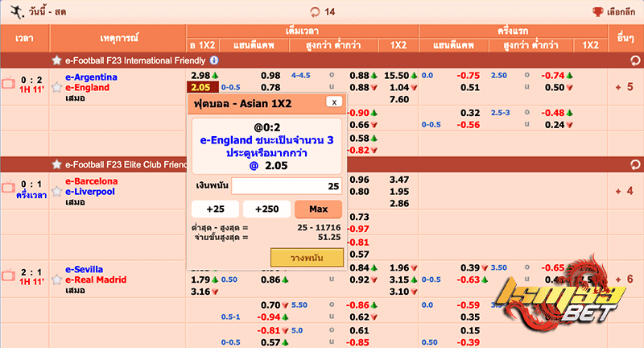Screen dimensions: 644x348
Task: Star the e-Sevilla vs e-Real Madrid match
Action: pyautogui.click(x=56, y=280)
